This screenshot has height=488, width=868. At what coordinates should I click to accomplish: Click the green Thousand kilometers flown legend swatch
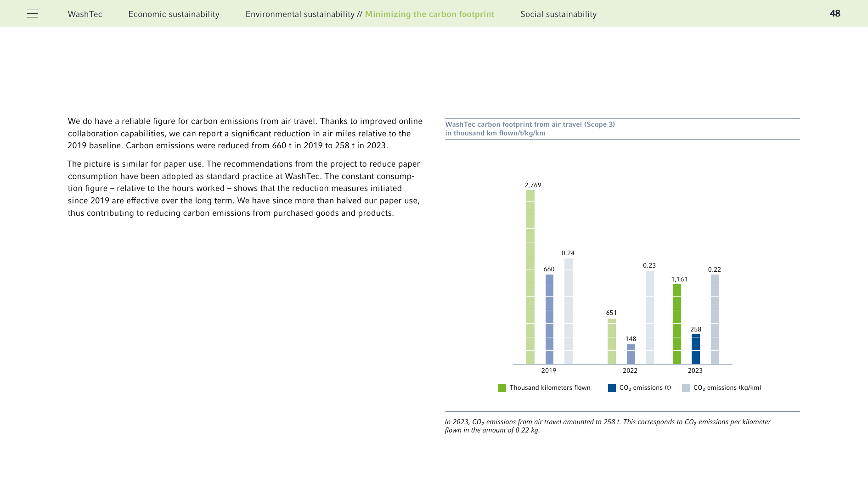click(x=502, y=388)
